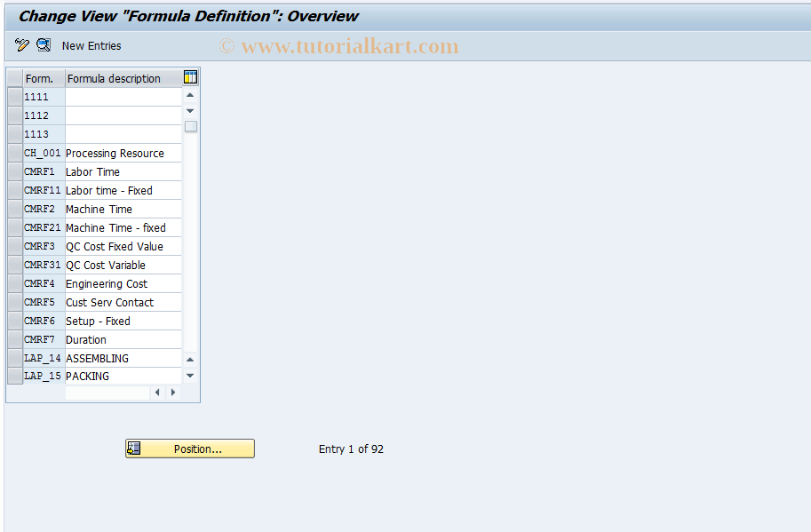Click formula key CMRF31
811x532 pixels.
click(x=44, y=265)
